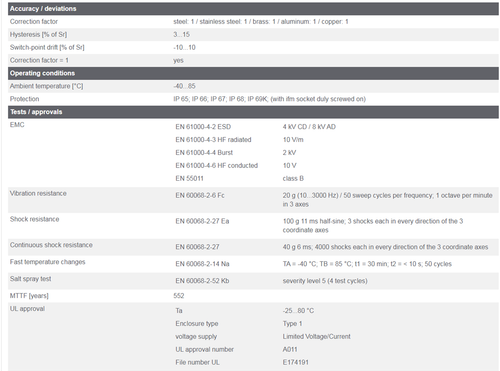Select the approval number A011
Viewport: 500px width, 371px height.
coord(290,350)
